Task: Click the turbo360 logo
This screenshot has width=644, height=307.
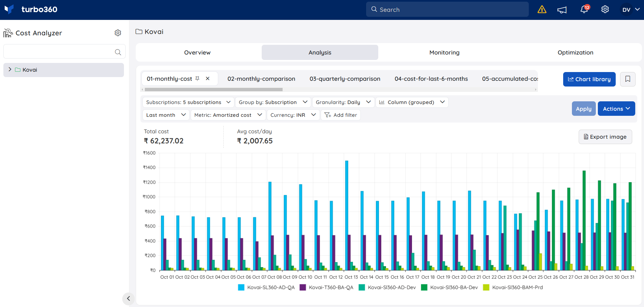Action: (x=31, y=9)
